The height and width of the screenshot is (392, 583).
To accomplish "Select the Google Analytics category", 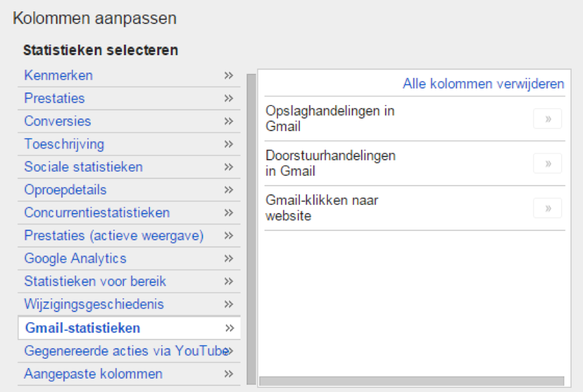I will pos(129,259).
